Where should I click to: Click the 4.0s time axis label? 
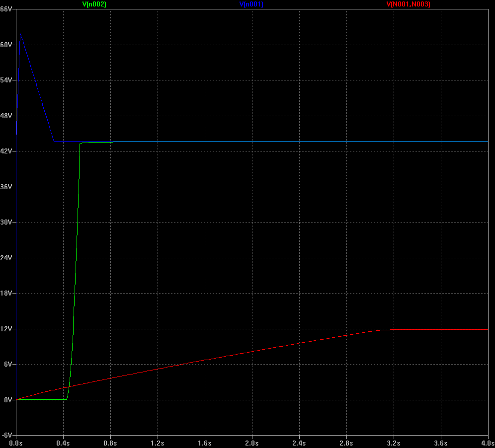pyautogui.click(x=488, y=443)
